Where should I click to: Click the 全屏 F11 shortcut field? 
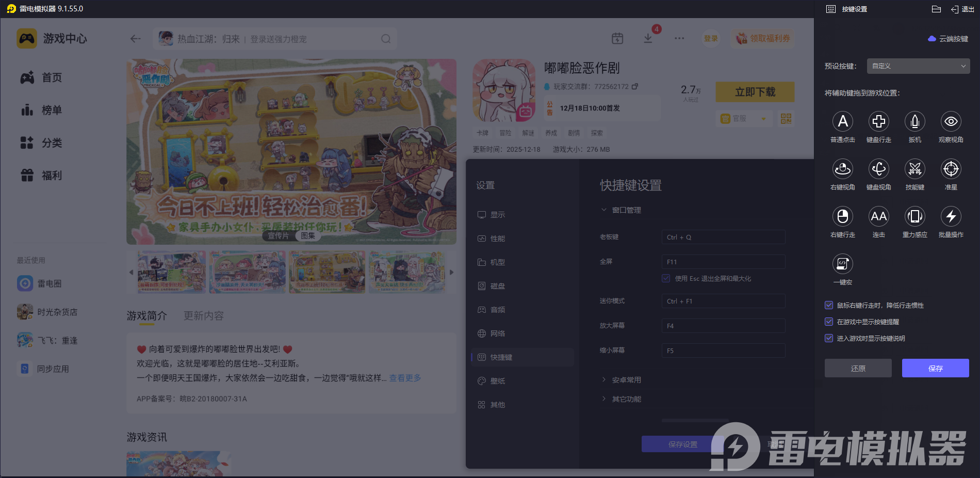coord(723,262)
